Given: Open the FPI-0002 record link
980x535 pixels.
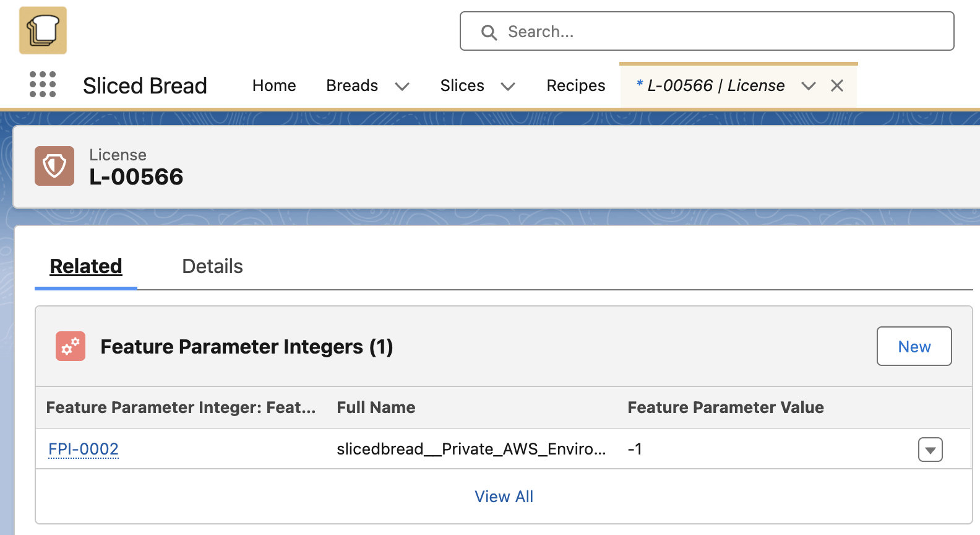Looking at the screenshot, I should point(83,449).
